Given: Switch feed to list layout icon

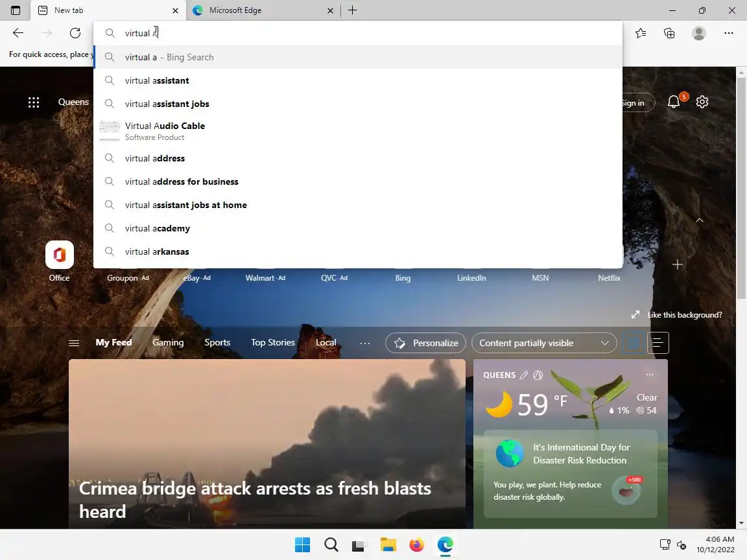Looking at the screenshot, I should pyautogui.click(x=658, y=343).
